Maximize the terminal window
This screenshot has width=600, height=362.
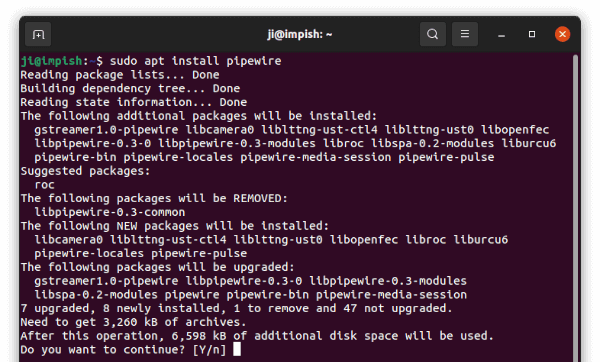click(x=532, y=34)
